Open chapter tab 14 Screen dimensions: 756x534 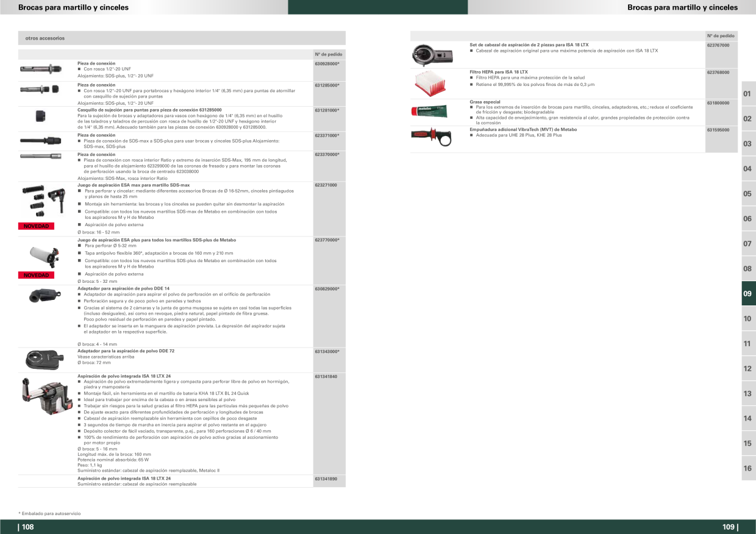(x=748, y=419)
